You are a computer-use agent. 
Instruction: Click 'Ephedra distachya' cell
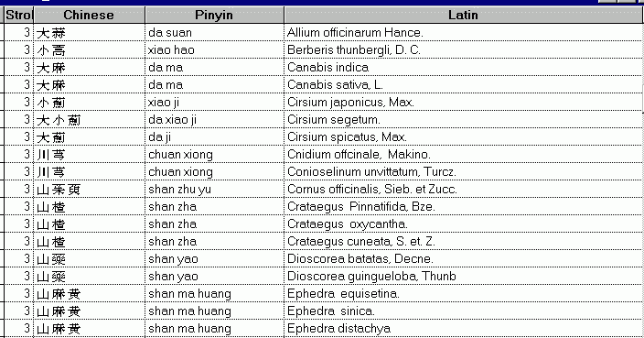click(x=463, y=328)
